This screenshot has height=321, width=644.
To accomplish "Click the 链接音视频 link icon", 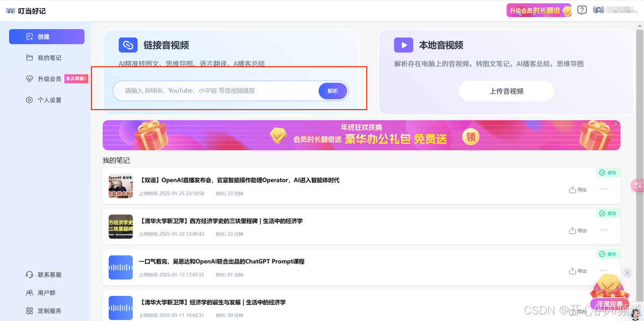I will pyautogui.click(x=128, y=45).
